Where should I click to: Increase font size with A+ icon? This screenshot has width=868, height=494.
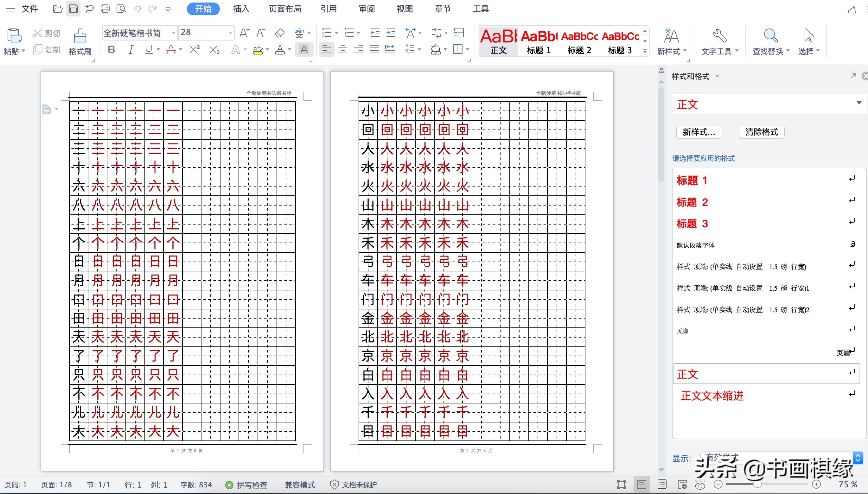(244, 33)
